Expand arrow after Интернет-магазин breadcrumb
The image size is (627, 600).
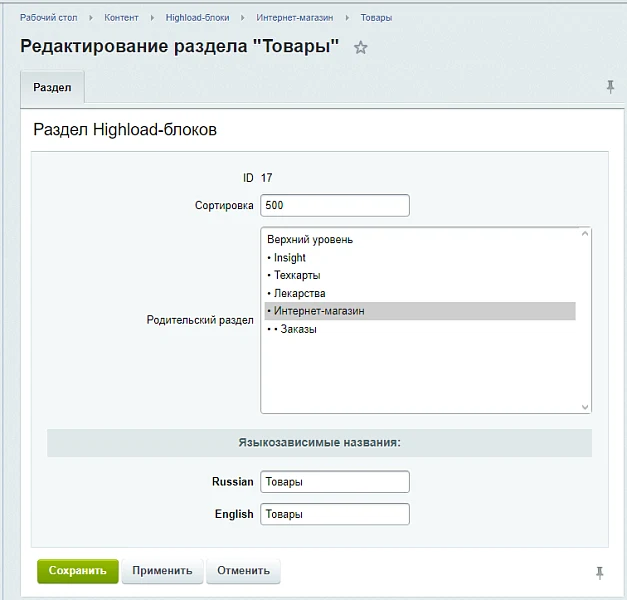[347, 18]
